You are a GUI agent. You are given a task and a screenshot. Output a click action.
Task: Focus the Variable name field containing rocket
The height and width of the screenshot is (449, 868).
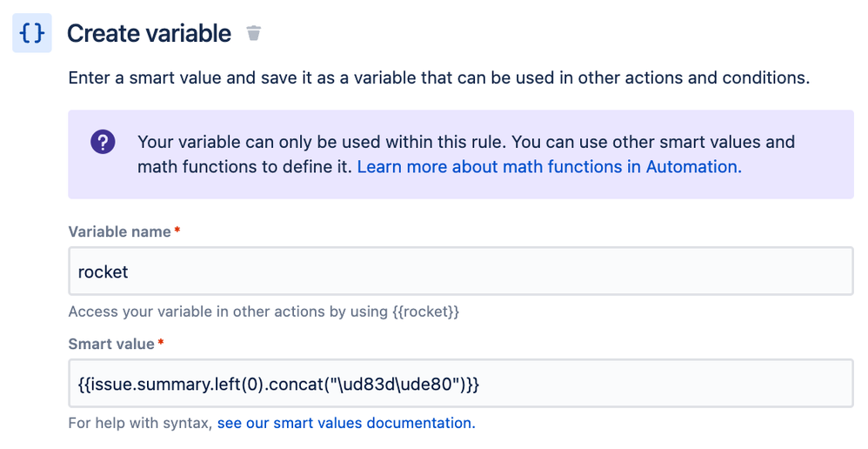point(460,271)
